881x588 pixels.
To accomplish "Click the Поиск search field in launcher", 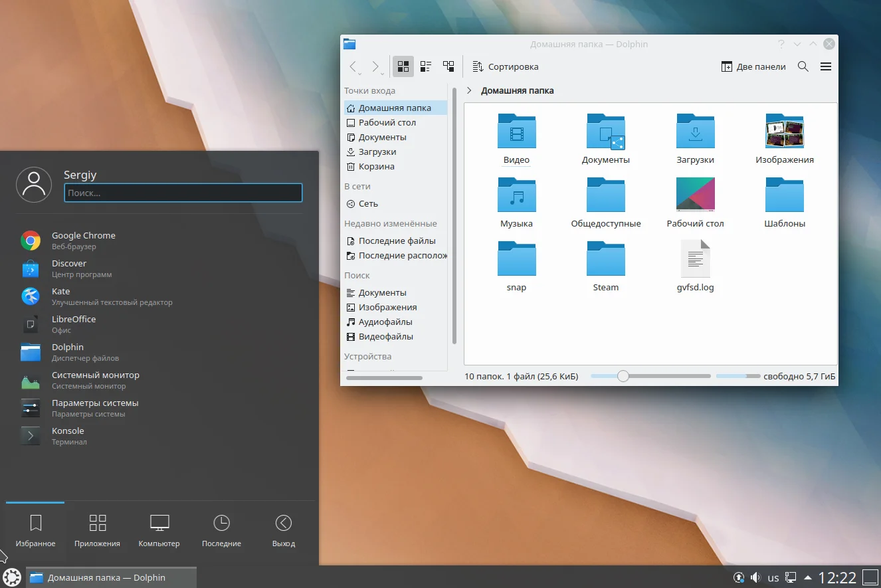I will (183, 193).
